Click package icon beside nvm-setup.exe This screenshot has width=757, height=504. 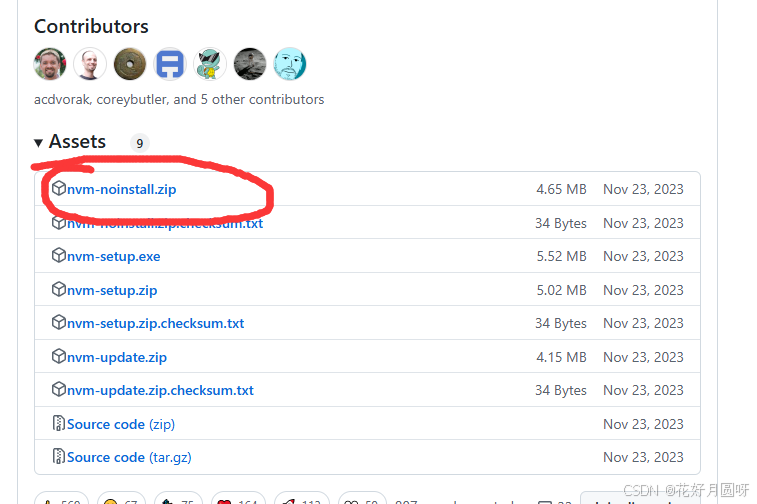pyautogui.click(x=58, y=255)
